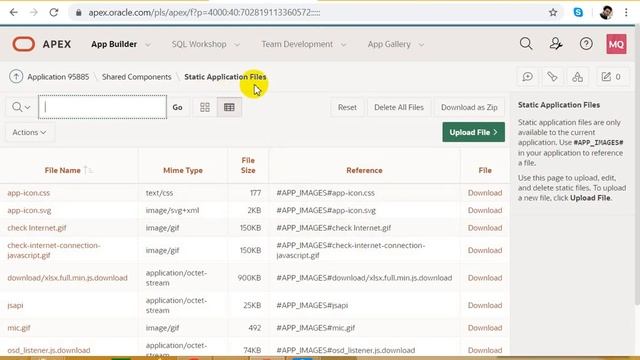This screenshot has width=640, height=360.
Task: Click Delete All Files button
Action: [399, 107]
